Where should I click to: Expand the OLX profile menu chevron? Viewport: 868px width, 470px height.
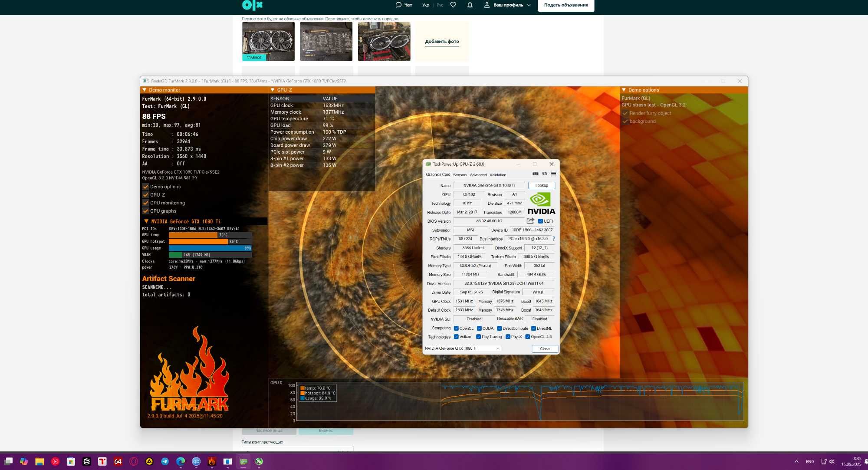[529, 5]
